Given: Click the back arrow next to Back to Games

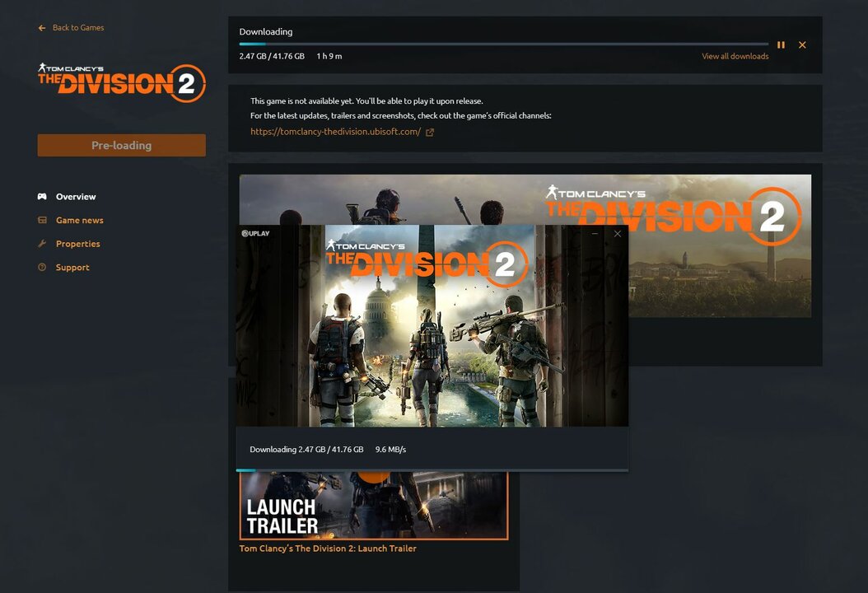Looking at the screenshot, I should tap(42, 28).
